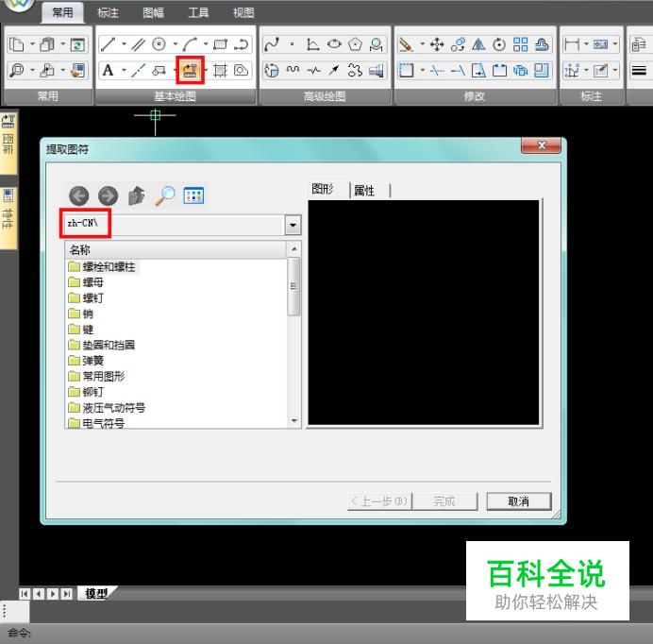Select the ellipse tool
Image resolution: width=653 pixels, height=644 pixels.
[334, 44]
